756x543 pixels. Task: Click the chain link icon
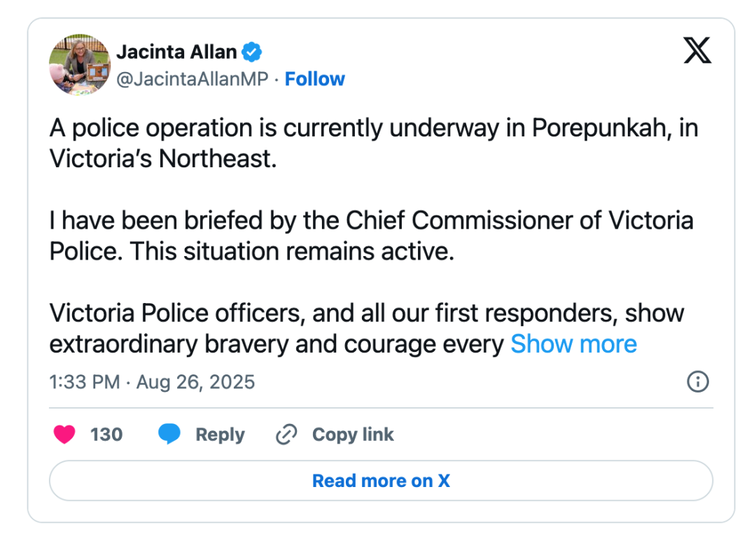click(286, 435)
